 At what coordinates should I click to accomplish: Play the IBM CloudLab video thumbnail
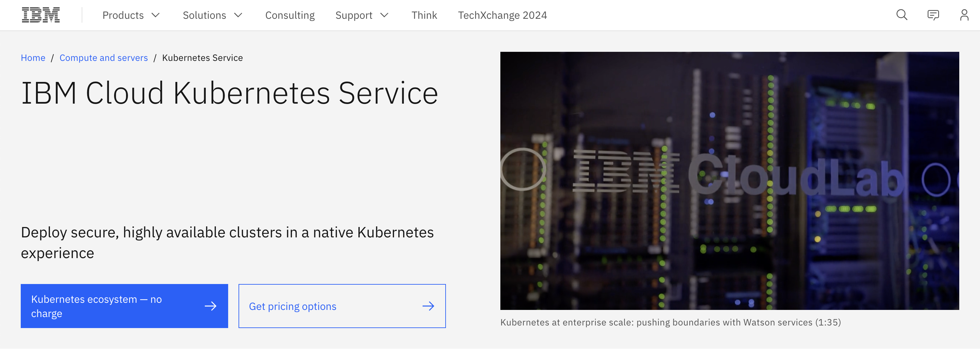tap(729, 181)
